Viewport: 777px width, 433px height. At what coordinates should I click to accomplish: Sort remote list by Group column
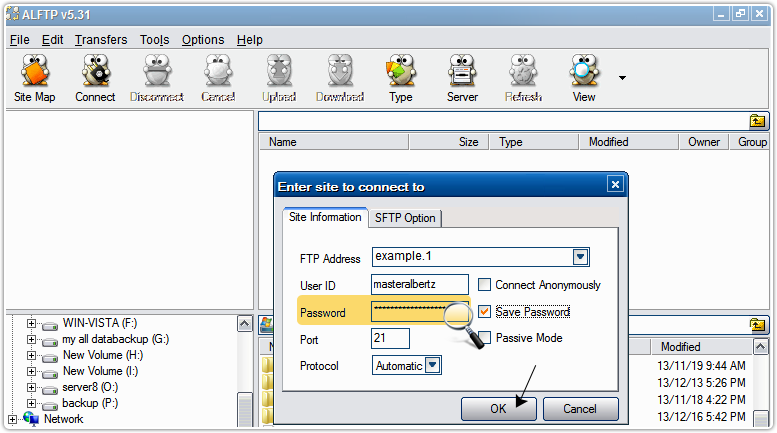[x=750, y=142]
